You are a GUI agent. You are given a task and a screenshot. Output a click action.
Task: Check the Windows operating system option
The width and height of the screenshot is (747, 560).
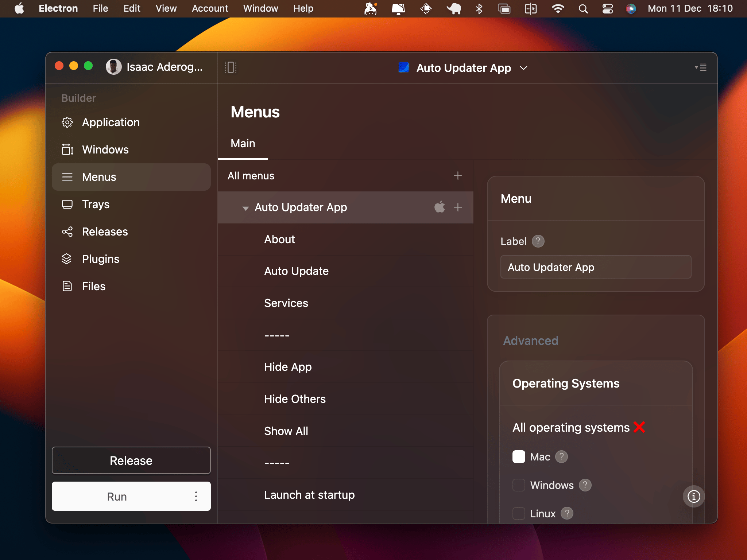(x=519, y=485)
